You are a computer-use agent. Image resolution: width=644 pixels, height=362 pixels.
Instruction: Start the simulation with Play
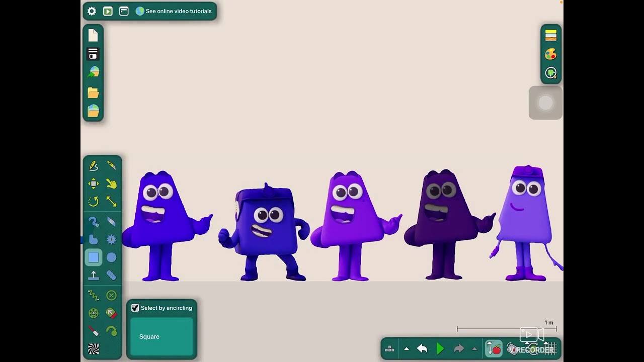[x=440, y=349]
